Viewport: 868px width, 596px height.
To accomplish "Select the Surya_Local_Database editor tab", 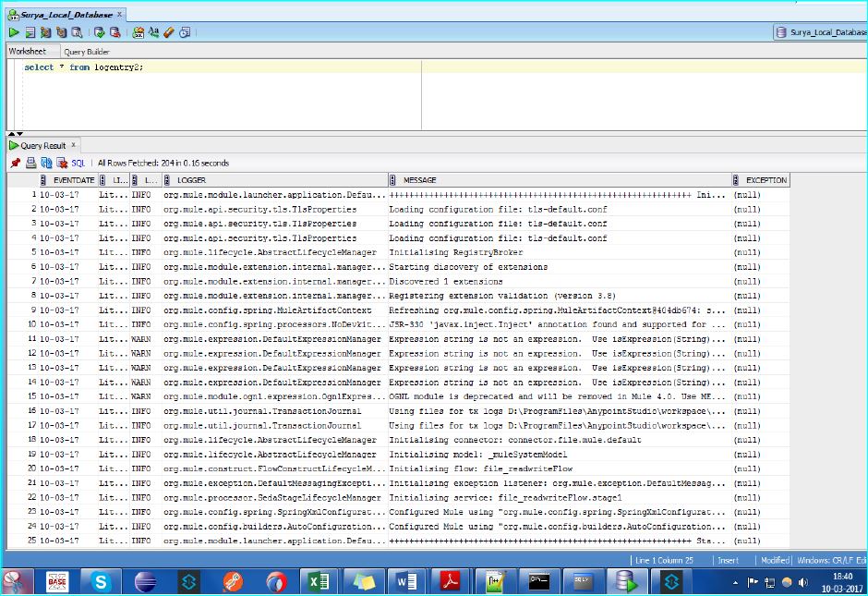I will (66, 15).
